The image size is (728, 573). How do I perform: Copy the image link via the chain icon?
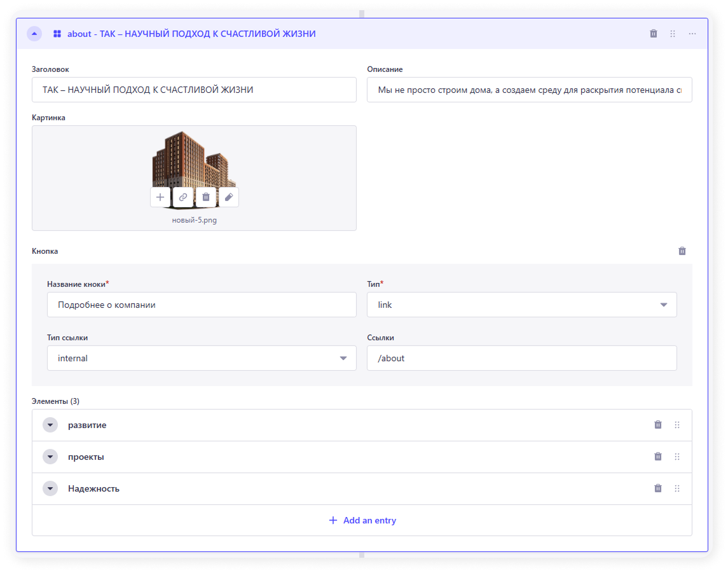tap(183, 197)
